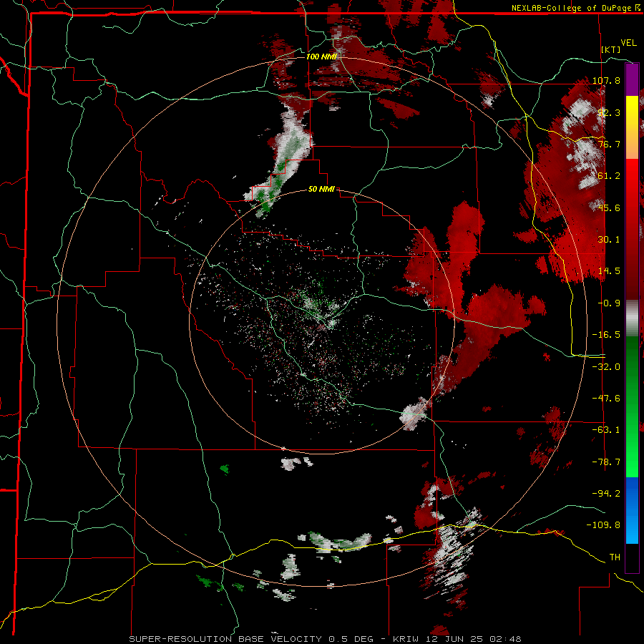
Task: Click the yellow segment of velocity color bar
Action: (632, 110)
